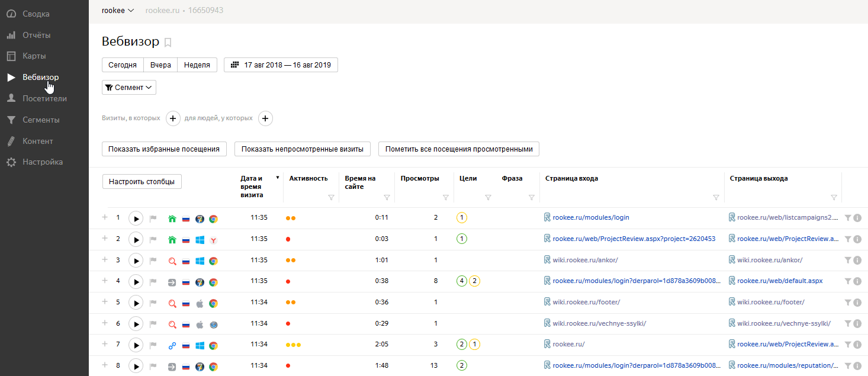Bookmark the Вебвизор report title

[x=168, y=42]
